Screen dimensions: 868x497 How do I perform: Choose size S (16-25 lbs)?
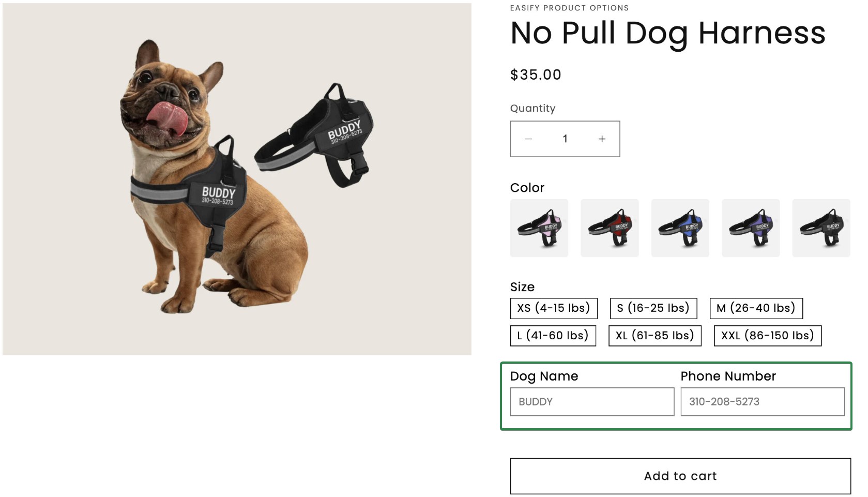(x=653, y=308)
